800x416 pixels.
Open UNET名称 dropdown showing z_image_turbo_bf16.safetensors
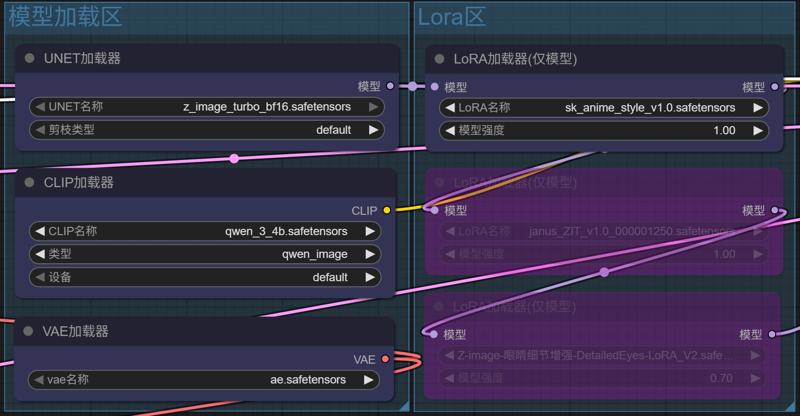pos(207,107)
